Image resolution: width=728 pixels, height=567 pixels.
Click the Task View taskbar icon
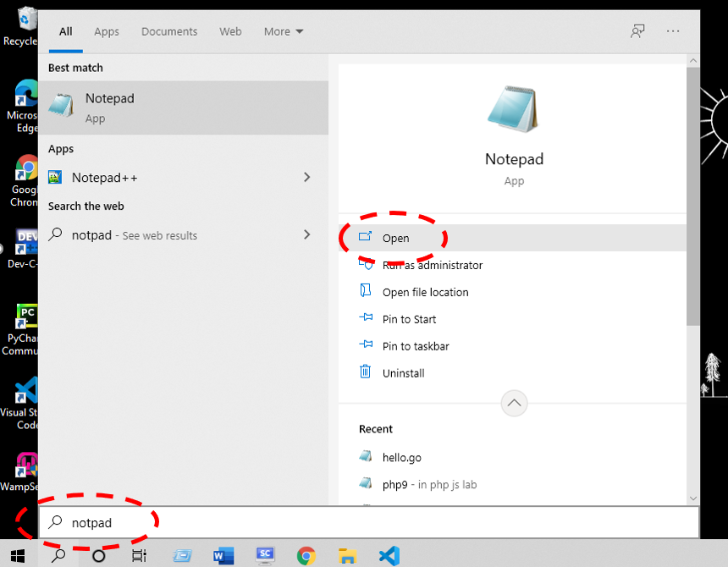click(x=139, y=555)
